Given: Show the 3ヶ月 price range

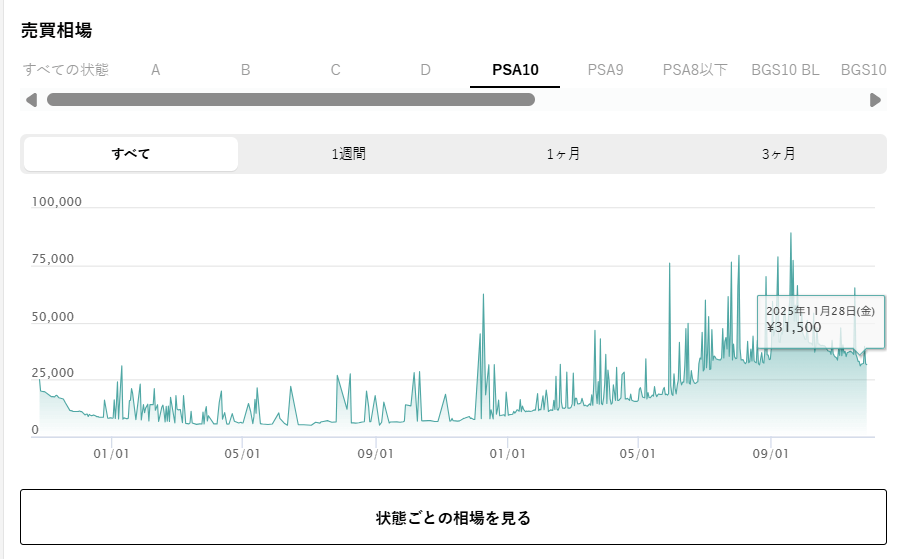Looking at the screenshot, I should point(778,154).
